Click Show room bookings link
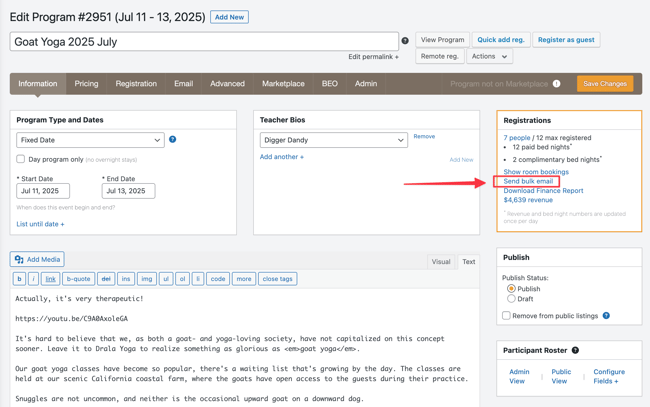This screenshot has height=407, width=650. [x=536, y=172]
